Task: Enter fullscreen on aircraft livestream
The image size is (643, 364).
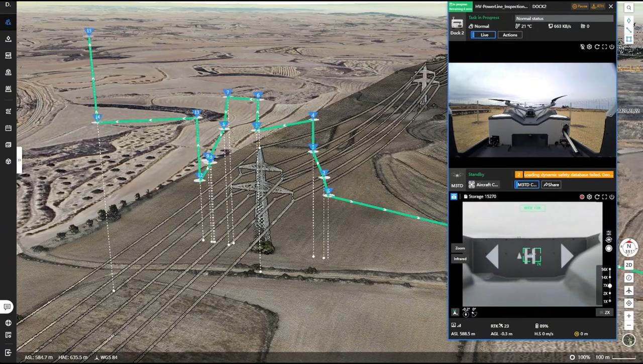Action: [604, 197]
